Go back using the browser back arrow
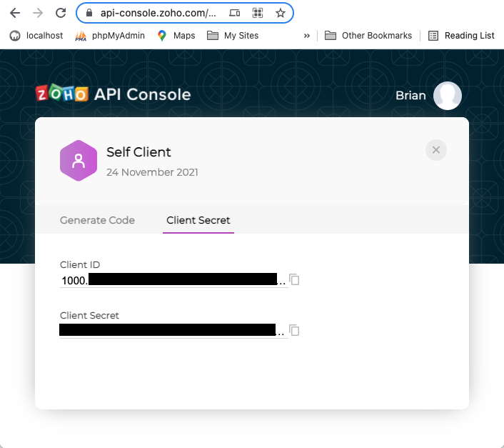This screenshot has height=448, width=504. click(x=15, y=13)
